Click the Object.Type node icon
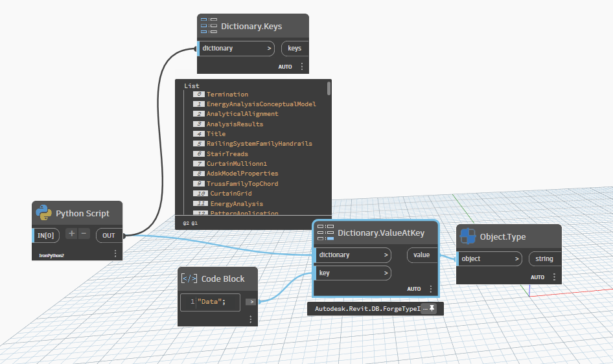The width and height of the screenshot is (613, 364). click(468, 236)
